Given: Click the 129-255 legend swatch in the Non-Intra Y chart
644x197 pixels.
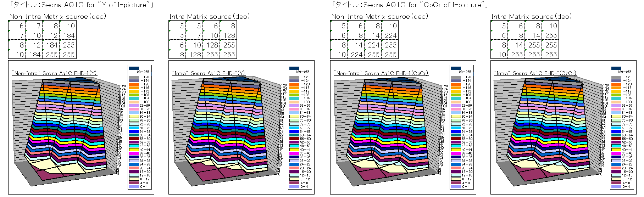Looking at the screenshot, I should (134, 68).
